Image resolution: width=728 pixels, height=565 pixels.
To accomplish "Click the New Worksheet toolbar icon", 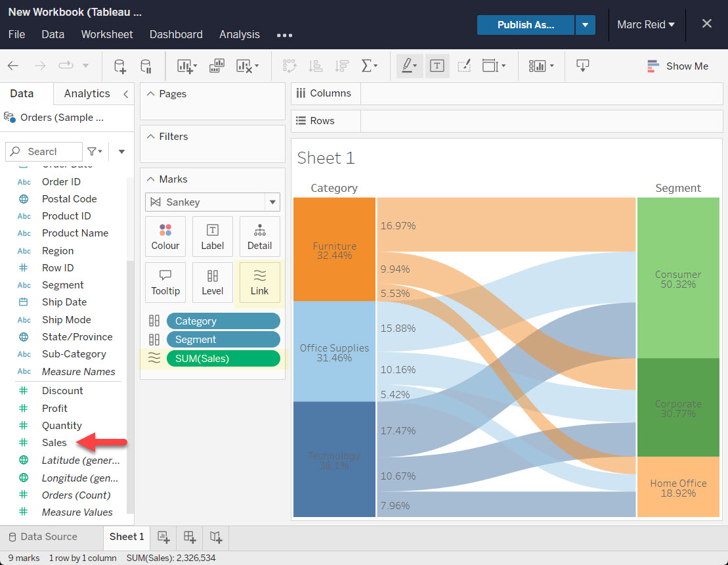I will click(x=186, y=66).
